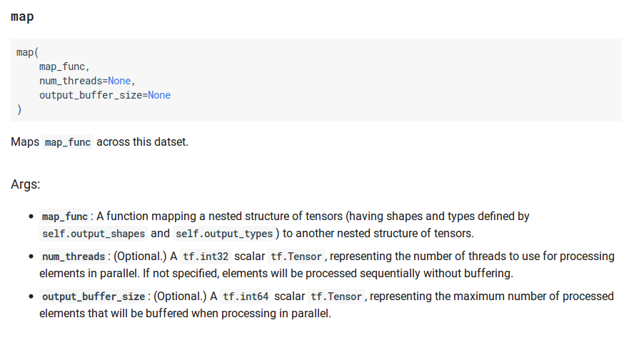Image resolution: width=644 pixels, height=338 pixels.
Task: Click the misspelled word "datset"
Action: (x=170, y=142)
